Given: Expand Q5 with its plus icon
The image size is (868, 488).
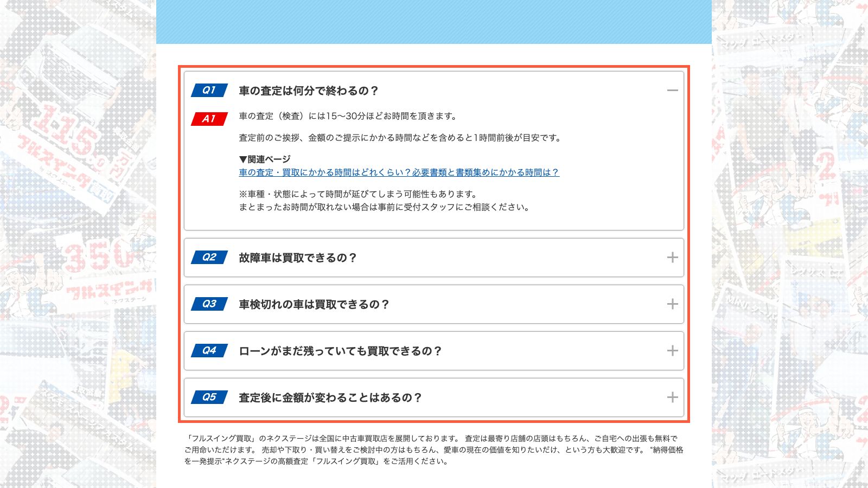Looking at the screenshot, I should pyautogui.click(x=672, y=397).
